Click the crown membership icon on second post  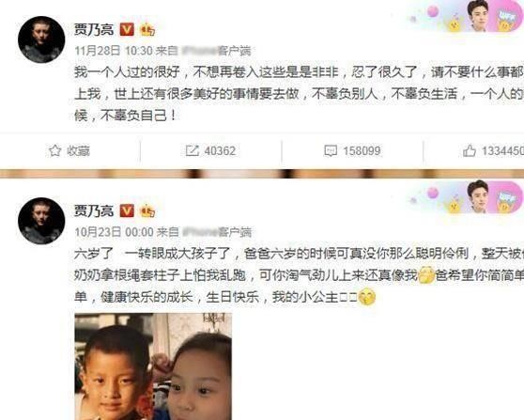pos(147,211)
